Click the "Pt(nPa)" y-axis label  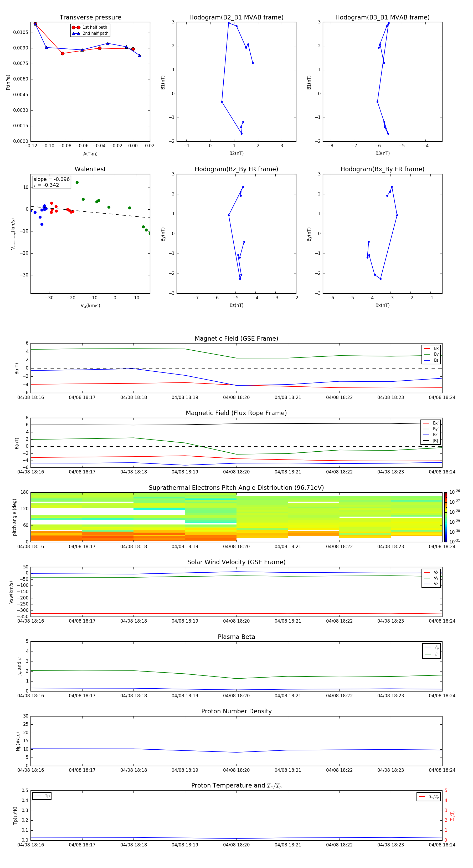(8, 82)
